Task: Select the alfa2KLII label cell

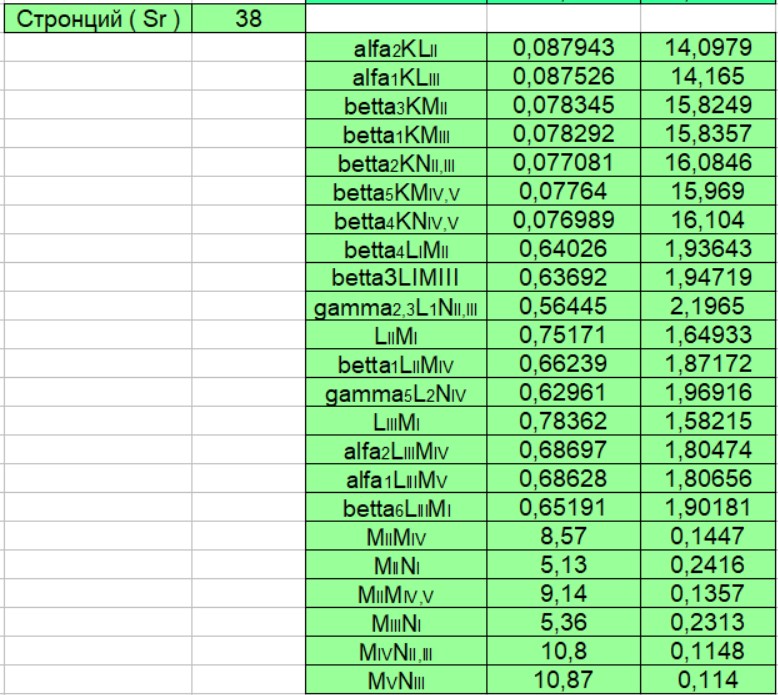Action: point(396,48)
